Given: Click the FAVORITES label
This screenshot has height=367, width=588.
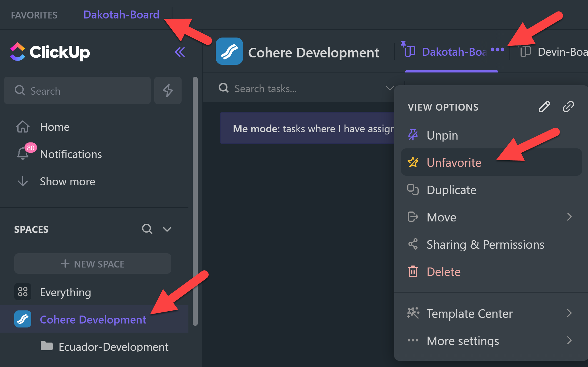Looking at the screenshot, I should 34,15.
